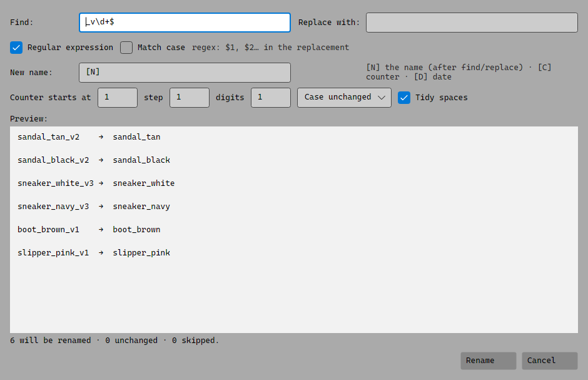Viewport: 588px width, 380px height.
Task: Click the new name sneaker_white
Action: click(144, 183)
